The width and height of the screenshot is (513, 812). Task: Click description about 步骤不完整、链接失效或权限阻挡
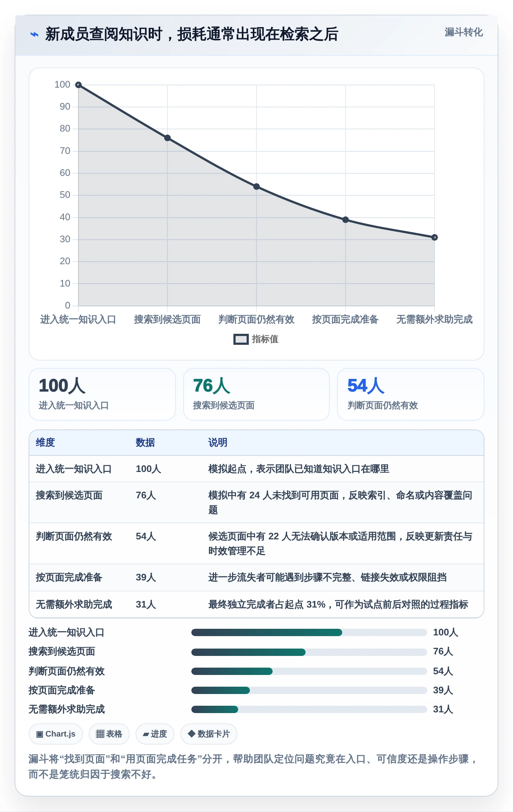tap(327, 577)
